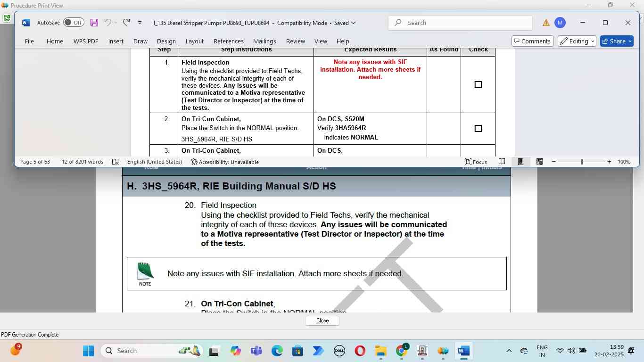Screen dimensions: 644x362
Task: Go to the Design tab
Action: coord(166,41)
